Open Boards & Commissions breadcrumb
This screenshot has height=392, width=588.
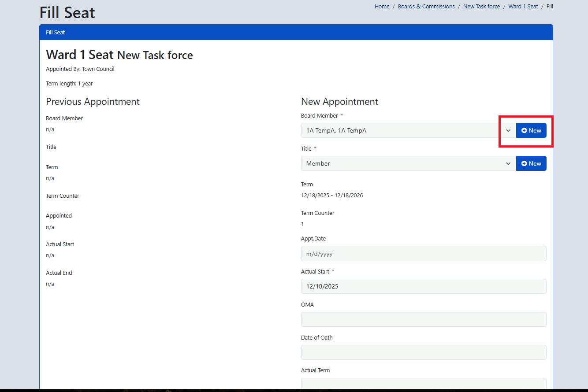[x=426, y=7]
